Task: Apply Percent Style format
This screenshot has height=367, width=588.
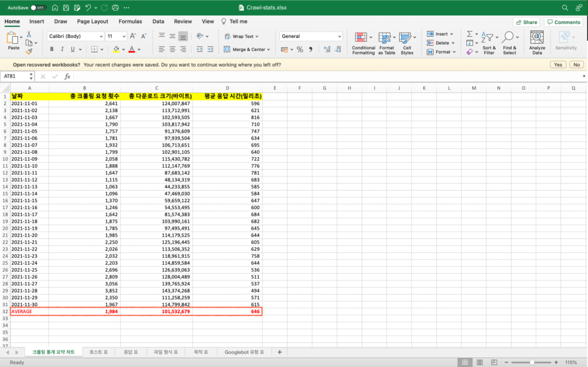Action: 300,49
